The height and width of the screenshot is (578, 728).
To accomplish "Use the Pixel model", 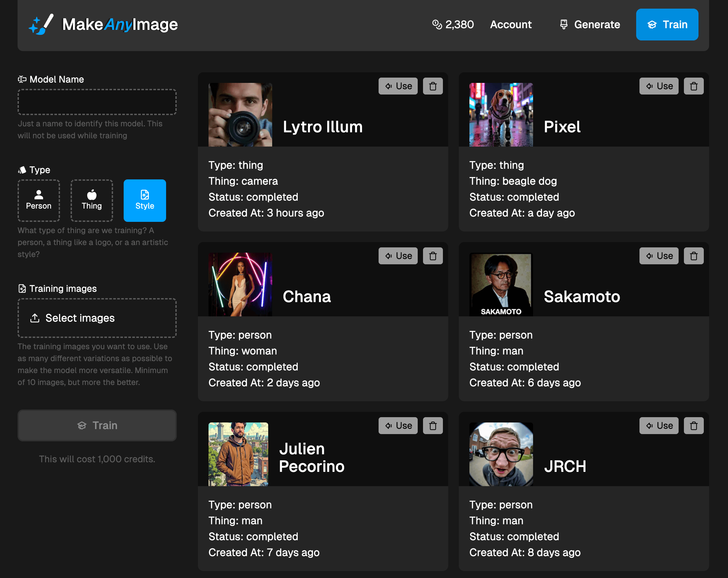I will coord(658,86).
